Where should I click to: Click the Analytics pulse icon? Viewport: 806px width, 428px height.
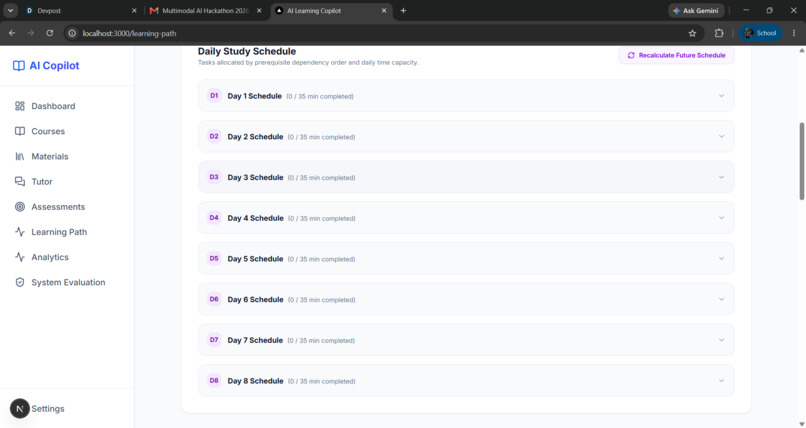coord(20,257)
